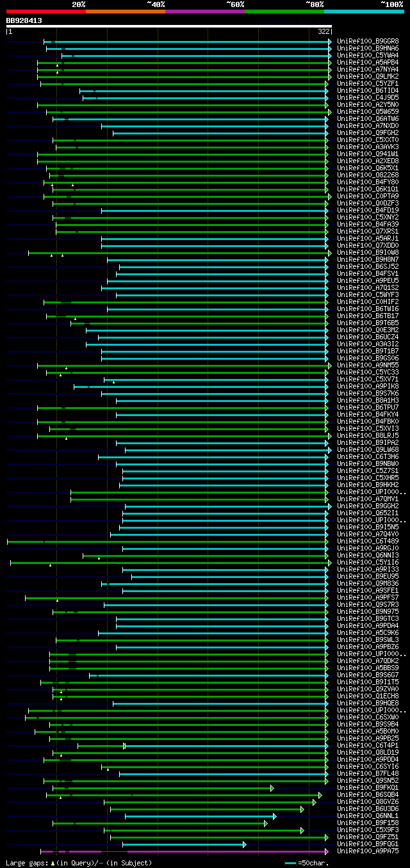Select the UniRef100_Q652I1 label
Image resolution: width=410 pixels, height=868 pixels.
tap(368, 513)
